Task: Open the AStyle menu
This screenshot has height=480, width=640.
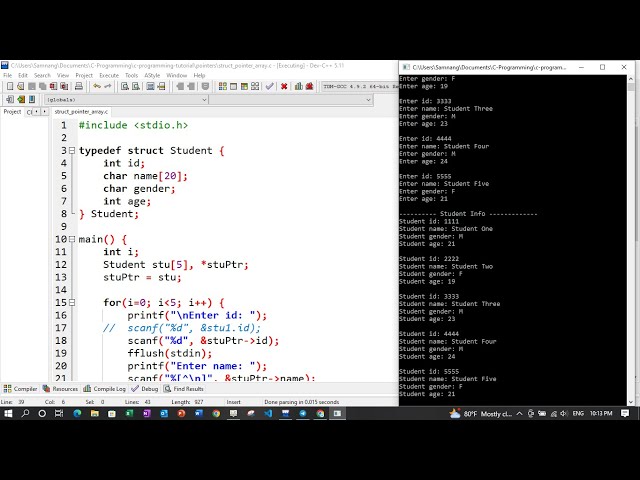Action: [152, 76]
